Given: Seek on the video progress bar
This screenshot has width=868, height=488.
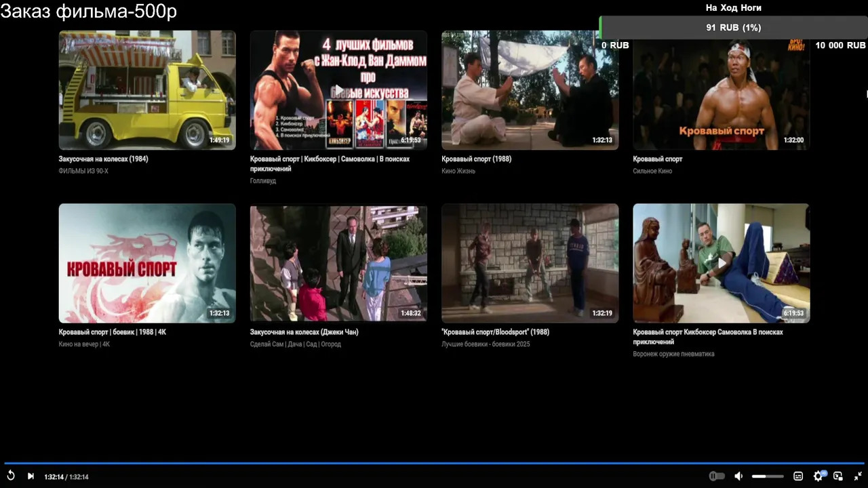Looking at the screenshot, I should click(x=434, y=464).
